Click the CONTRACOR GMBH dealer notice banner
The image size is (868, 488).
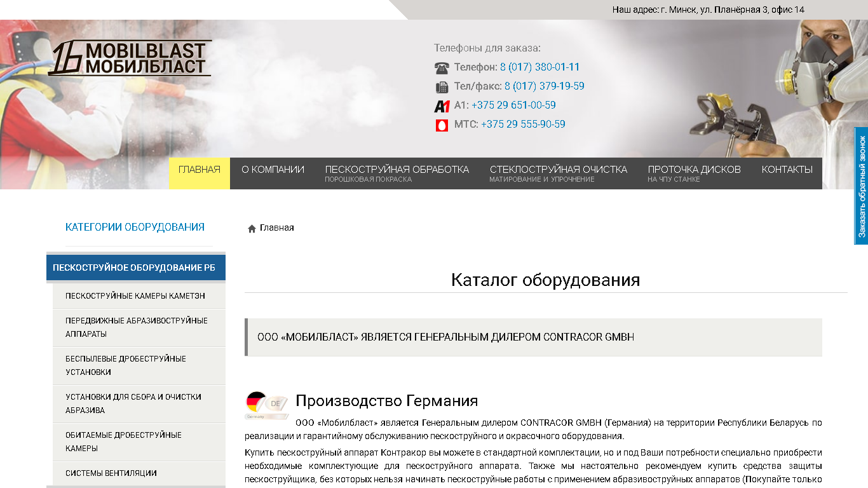click(533, 337)
